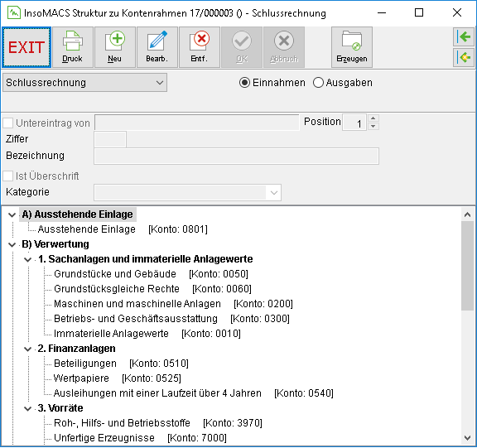
Task: Select the Einnahmen radio button
Action: click(244, 83)
